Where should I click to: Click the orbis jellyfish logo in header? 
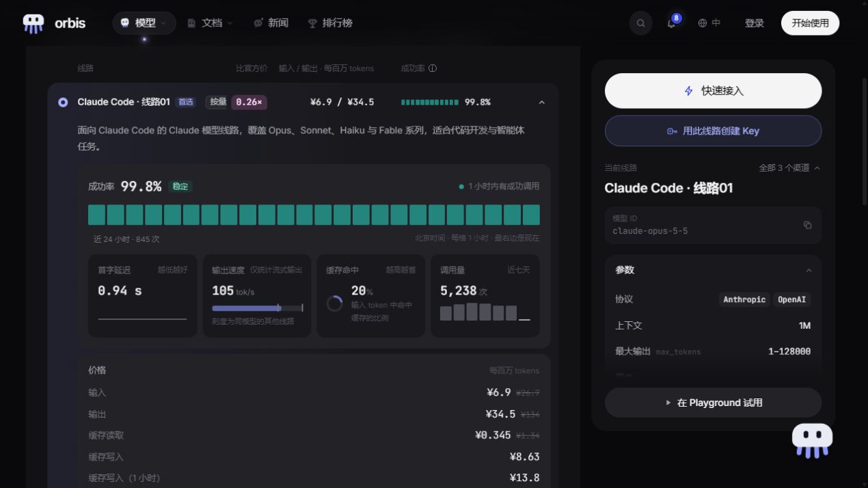click(33, 23)
